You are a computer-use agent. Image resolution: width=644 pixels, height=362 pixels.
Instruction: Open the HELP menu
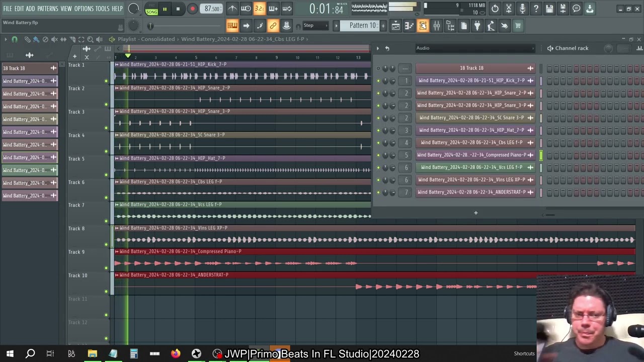click(x=117, y=9)
